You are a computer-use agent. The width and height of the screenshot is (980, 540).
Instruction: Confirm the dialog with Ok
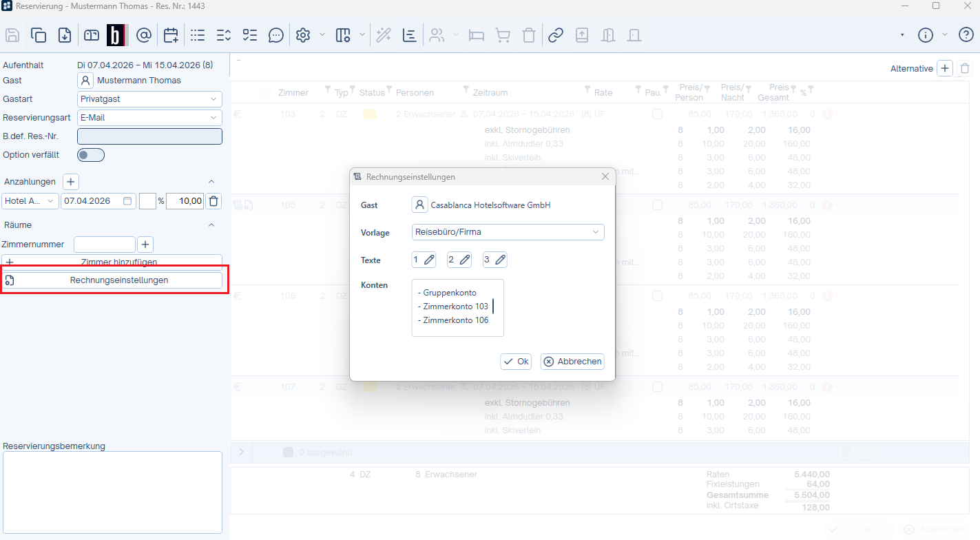(x=516, y=362)
